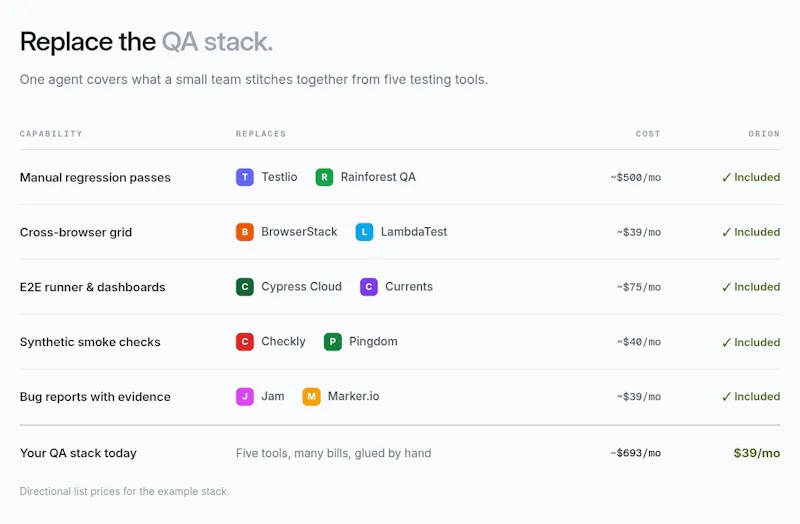The image size is (800, 524).
Task: Click the CAPABILITY column header
Action: (x=51, y=134)
